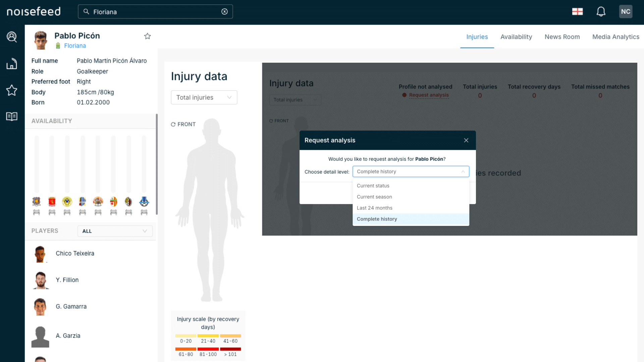Open favorites star in left sidebar

coord(12,90)
